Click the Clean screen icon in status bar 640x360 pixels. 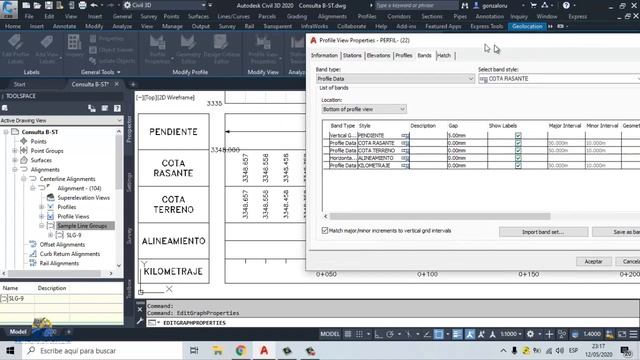click(x=622, y=334)
